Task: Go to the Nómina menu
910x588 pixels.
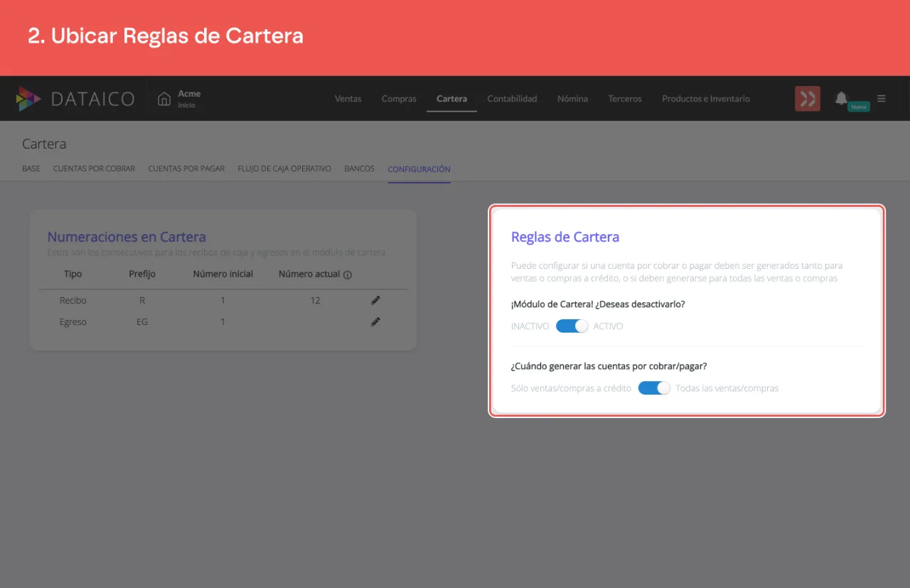Action: tap(572, 99)
